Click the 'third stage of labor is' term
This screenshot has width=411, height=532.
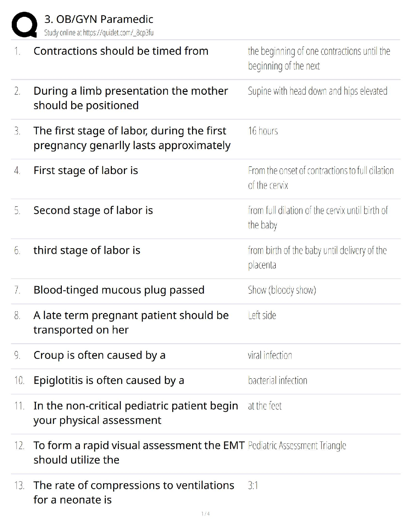click(x=87, y=250)
